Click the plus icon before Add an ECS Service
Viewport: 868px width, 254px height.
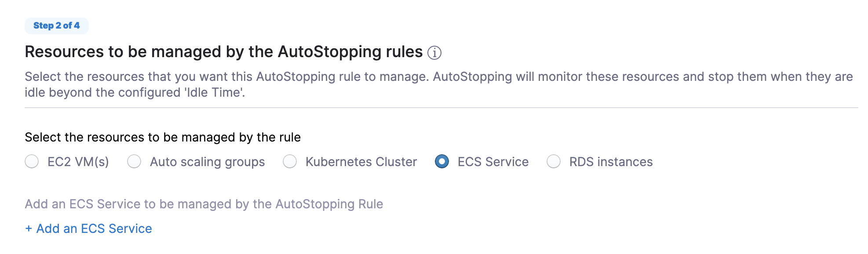point(29,229)
